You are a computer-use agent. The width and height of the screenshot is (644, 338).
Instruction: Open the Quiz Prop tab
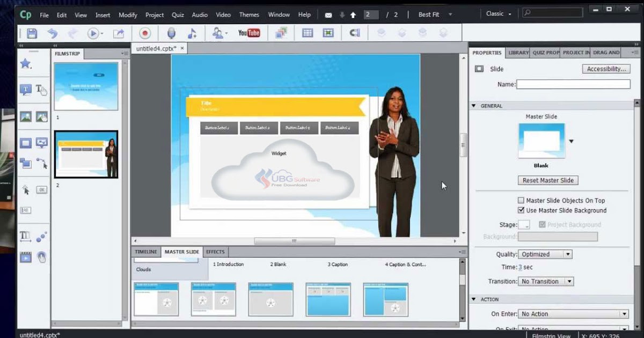pos(546,53)
